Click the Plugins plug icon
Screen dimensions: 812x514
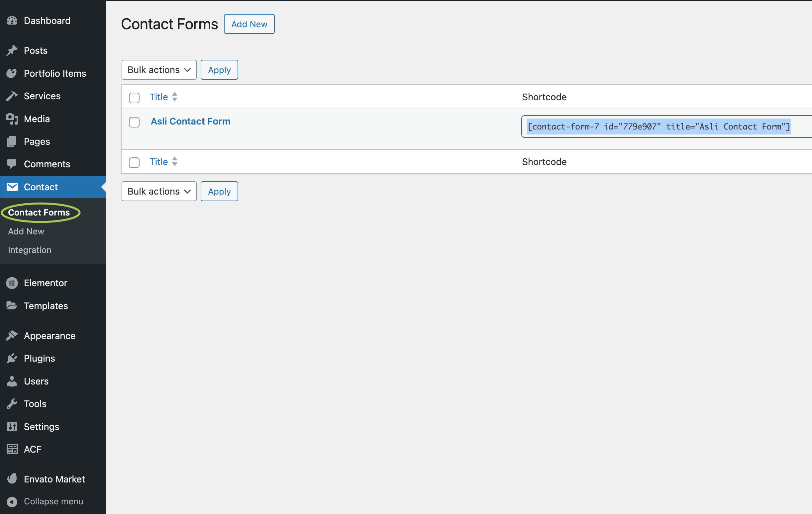tap(12, 358)
